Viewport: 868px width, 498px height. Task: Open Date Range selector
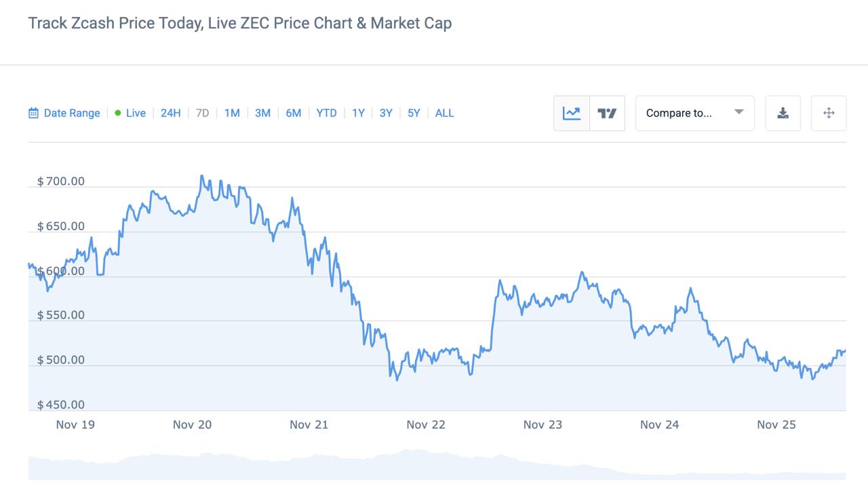click(71, 113)
